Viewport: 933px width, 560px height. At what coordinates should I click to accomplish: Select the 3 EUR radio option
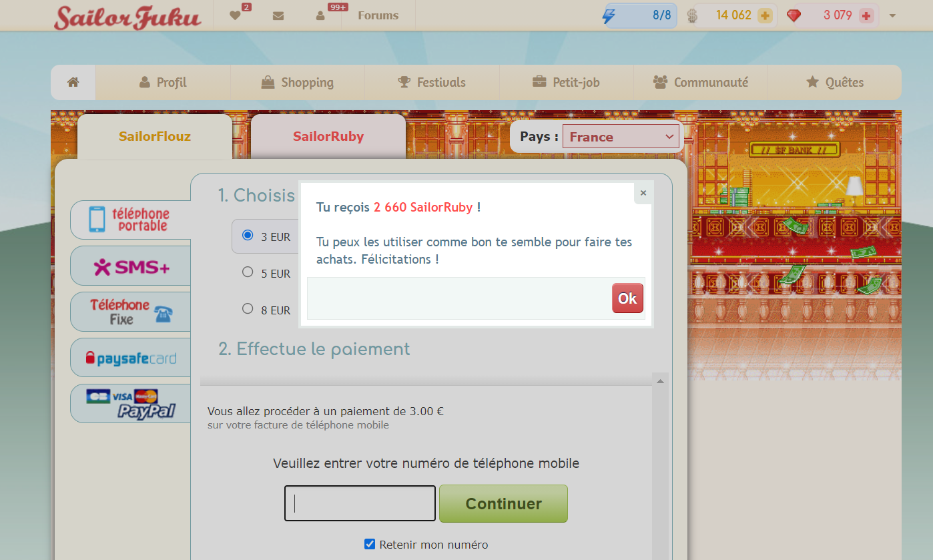(x=248, y=236)
